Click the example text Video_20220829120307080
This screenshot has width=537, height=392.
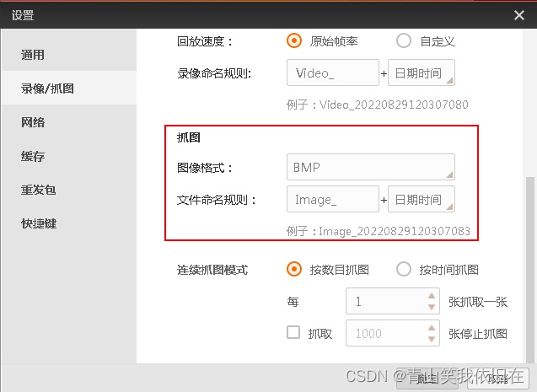(x=394, y=105)
